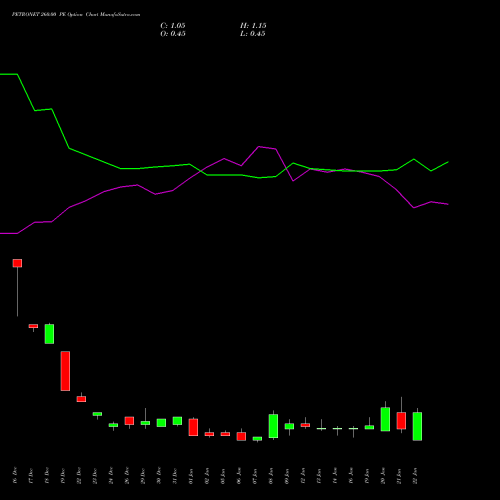Screen dimensions: 500x500
Task: Click the tall red candle for 19 Dec
Action: 65,371
